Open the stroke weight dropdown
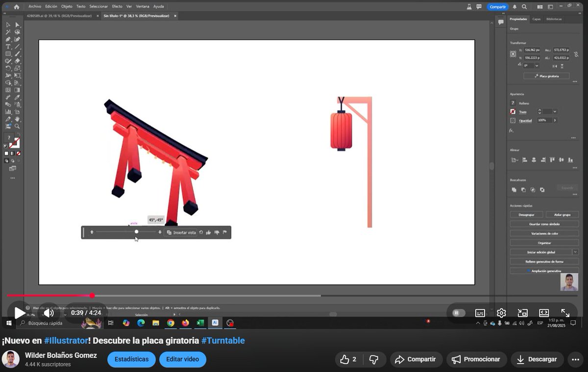588x372 pixels. pos(555,112)
